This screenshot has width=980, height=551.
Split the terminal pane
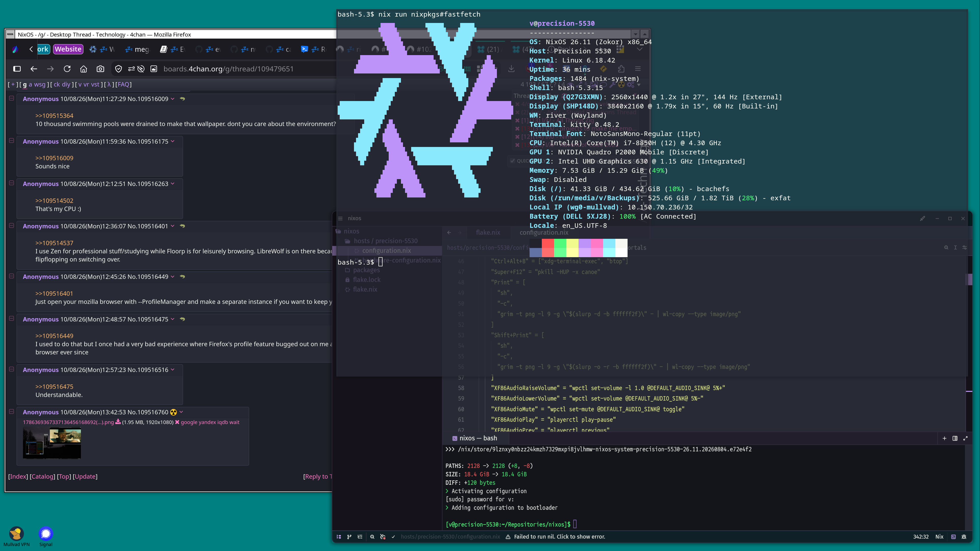point(955,438)
